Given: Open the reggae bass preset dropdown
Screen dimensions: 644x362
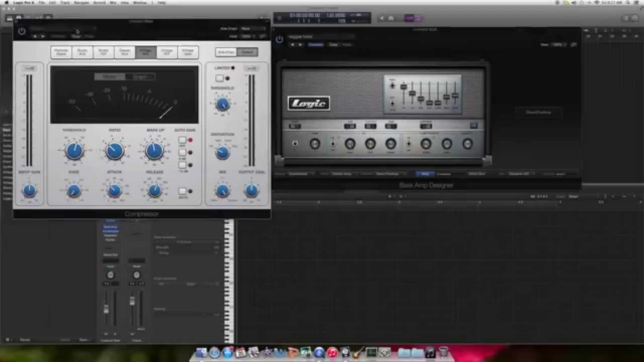Looking at the screenshot, I should (320, 36).
